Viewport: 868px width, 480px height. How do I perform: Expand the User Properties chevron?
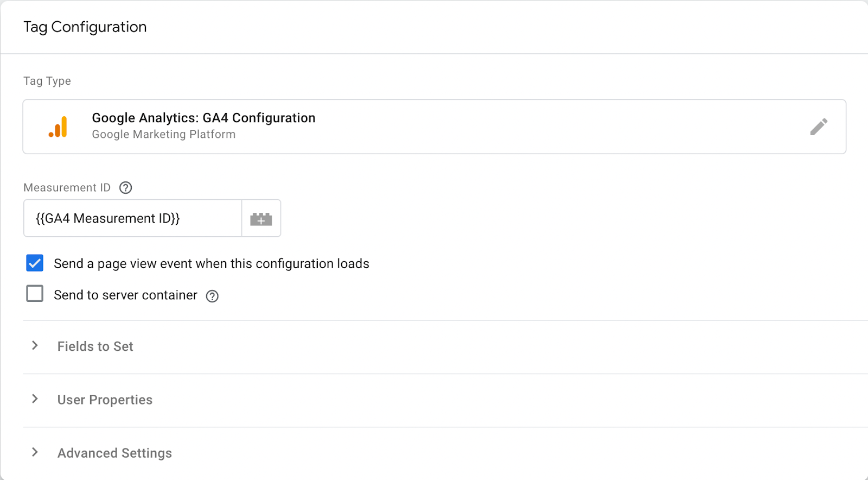pos(35,399)
